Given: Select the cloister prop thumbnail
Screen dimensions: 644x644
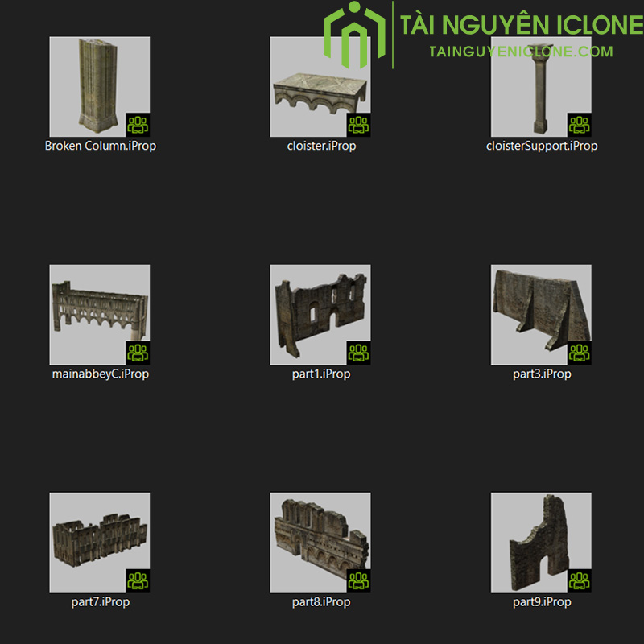Looking at the screenshot, I should (320, 87).
